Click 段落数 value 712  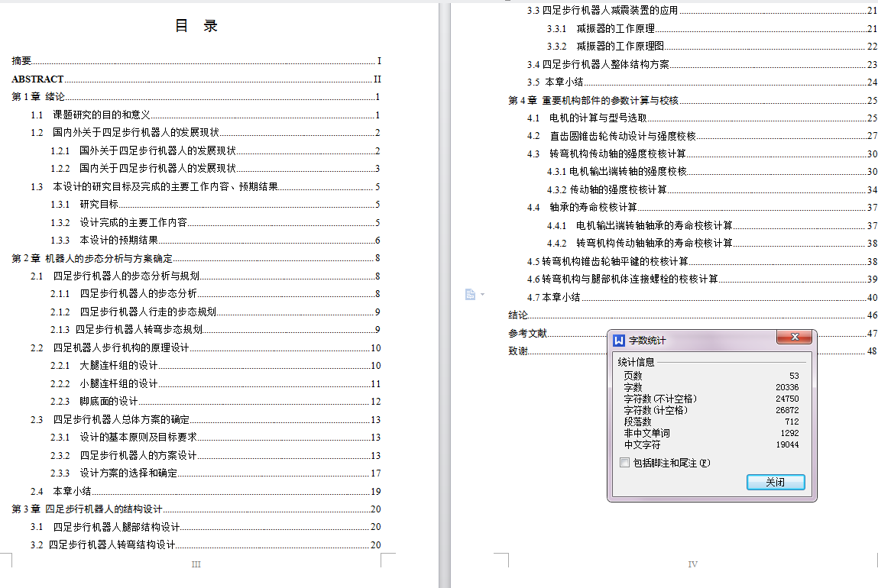click(792, 422)
